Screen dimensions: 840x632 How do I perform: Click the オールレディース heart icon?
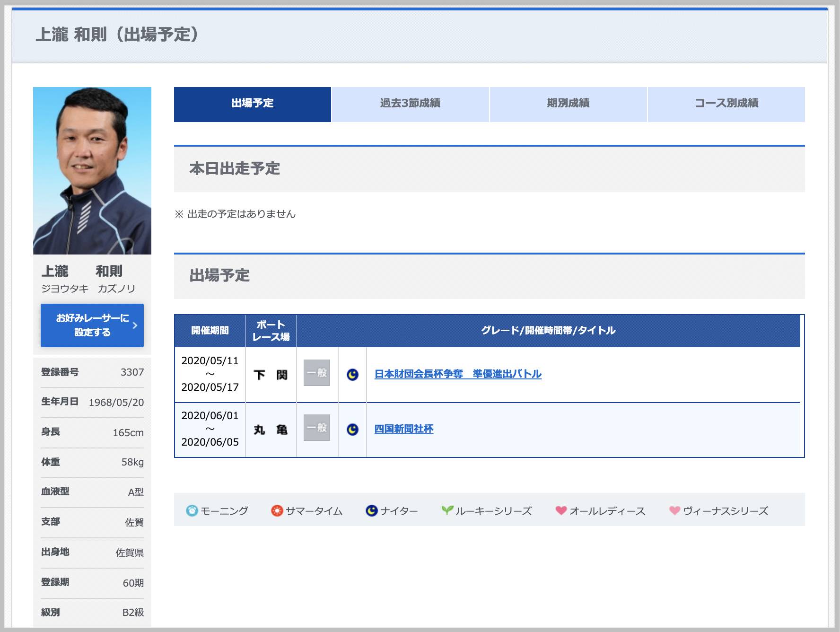(561, 511)
